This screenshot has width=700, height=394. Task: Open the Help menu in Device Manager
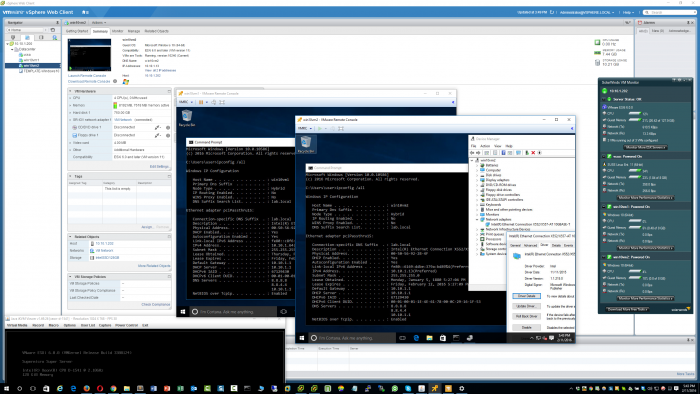[509, 146]
